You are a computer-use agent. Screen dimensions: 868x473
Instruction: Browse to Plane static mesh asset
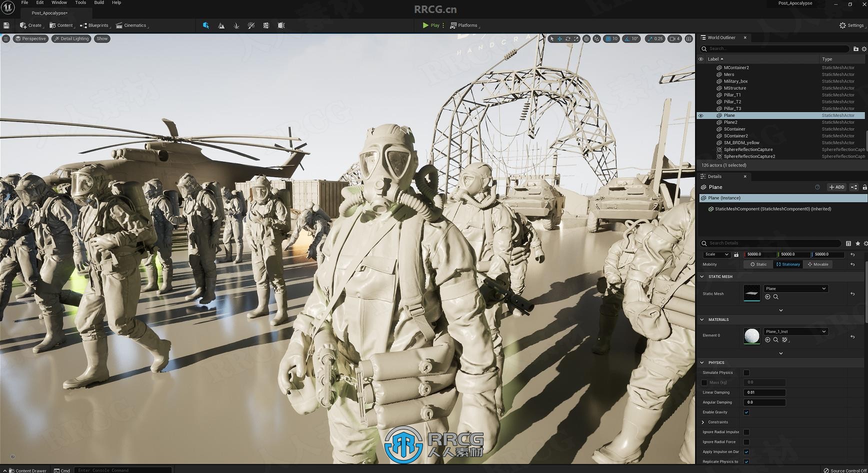point(775,297)
